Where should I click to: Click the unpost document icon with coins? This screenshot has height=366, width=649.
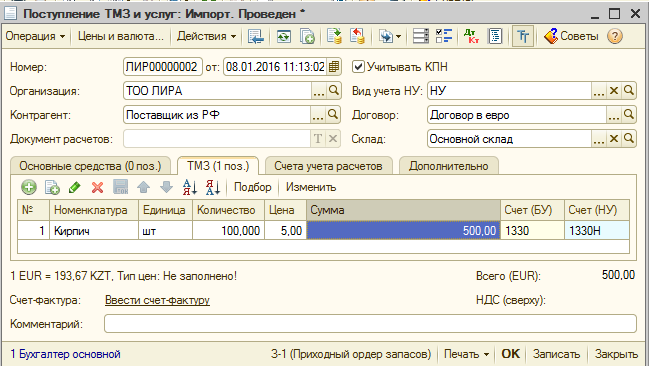pos(357,36)
